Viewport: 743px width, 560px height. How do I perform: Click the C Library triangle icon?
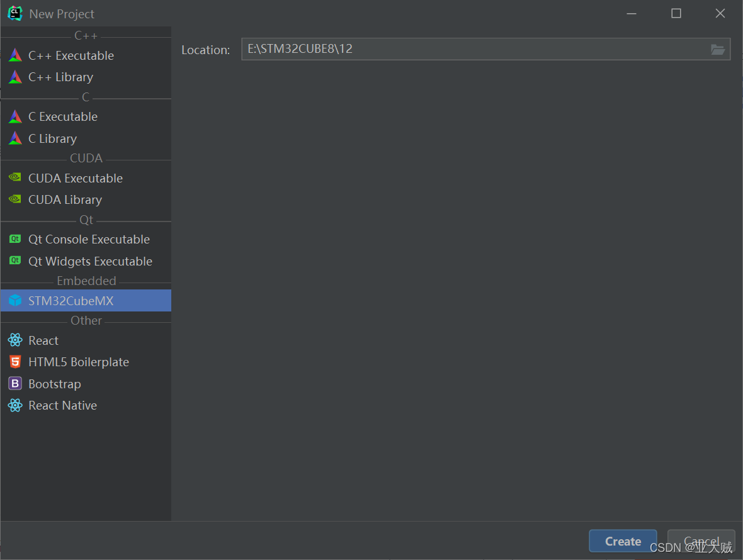15,138
